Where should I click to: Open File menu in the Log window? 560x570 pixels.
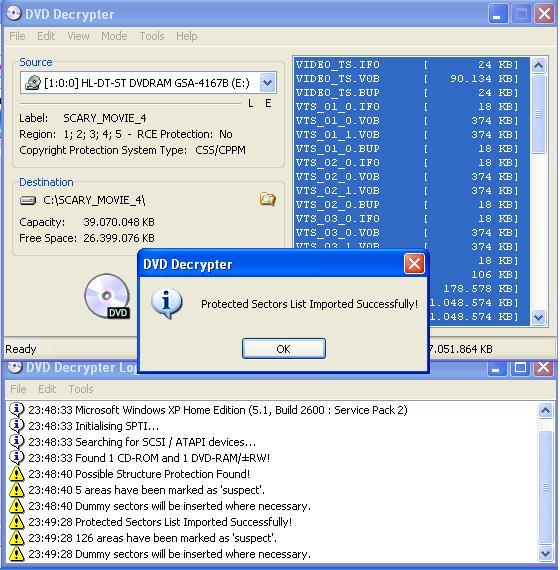[x=18, y=389]
